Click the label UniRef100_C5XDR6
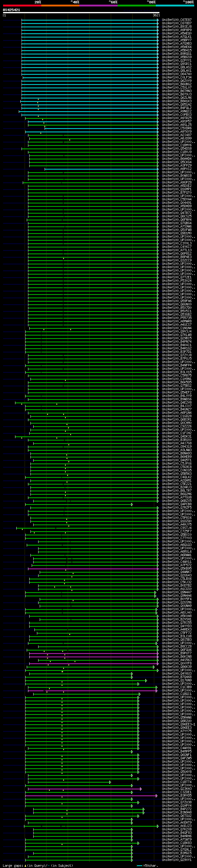Screen dimensions: 197x868 coord(177,128)
